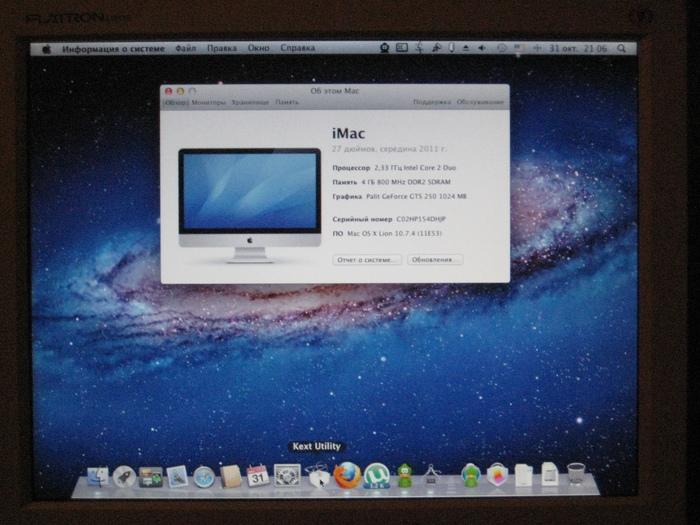Open Address Book icon in Dock

(x=230, y=476)
